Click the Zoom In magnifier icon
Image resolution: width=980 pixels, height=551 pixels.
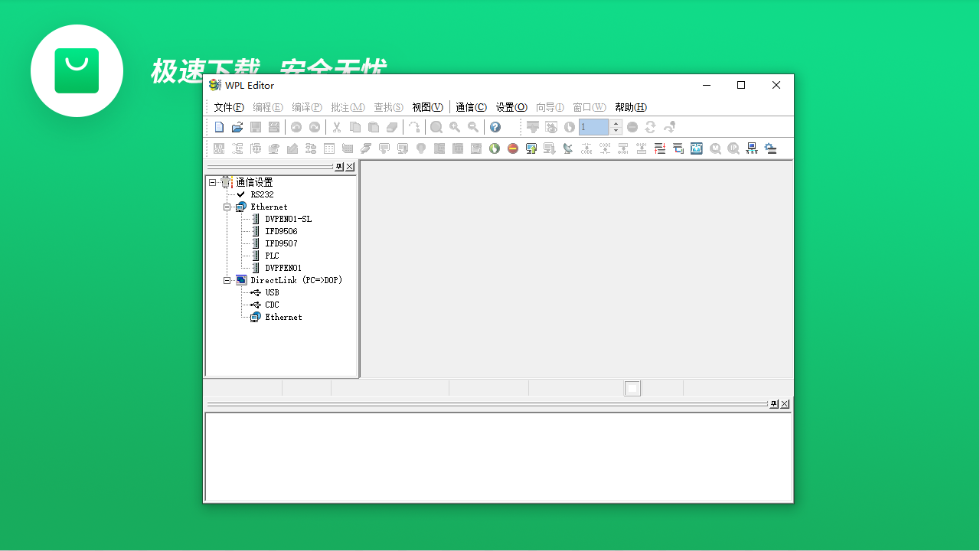455,127
